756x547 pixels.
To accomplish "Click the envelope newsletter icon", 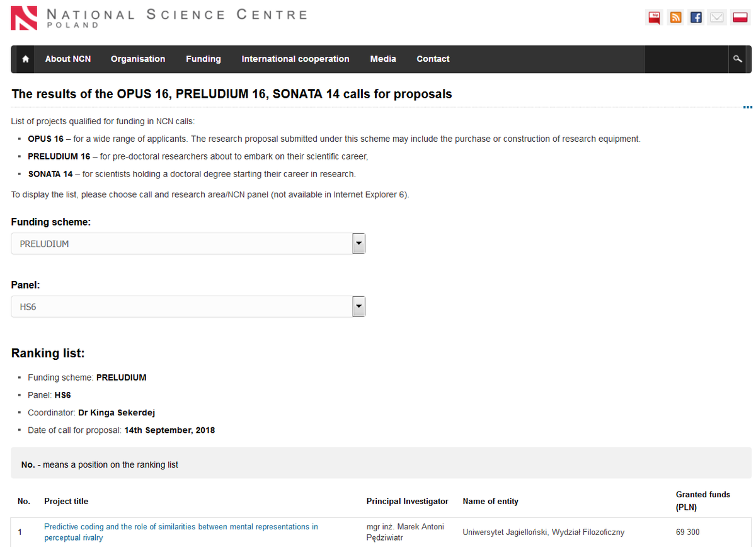I will (x=717, y=18).
